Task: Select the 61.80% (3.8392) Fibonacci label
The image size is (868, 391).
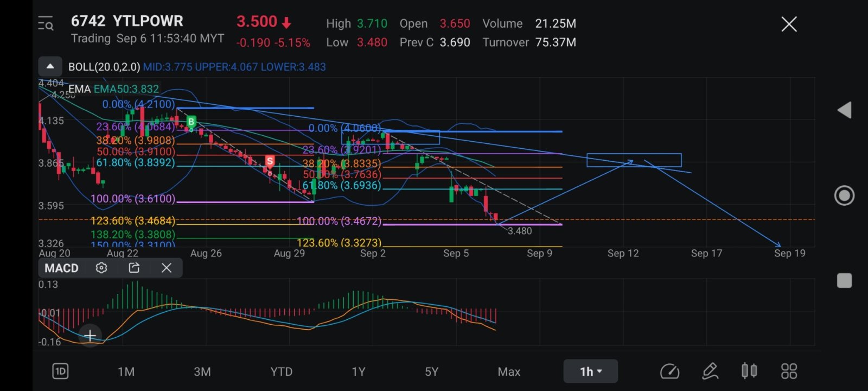Action: [136, 162]
